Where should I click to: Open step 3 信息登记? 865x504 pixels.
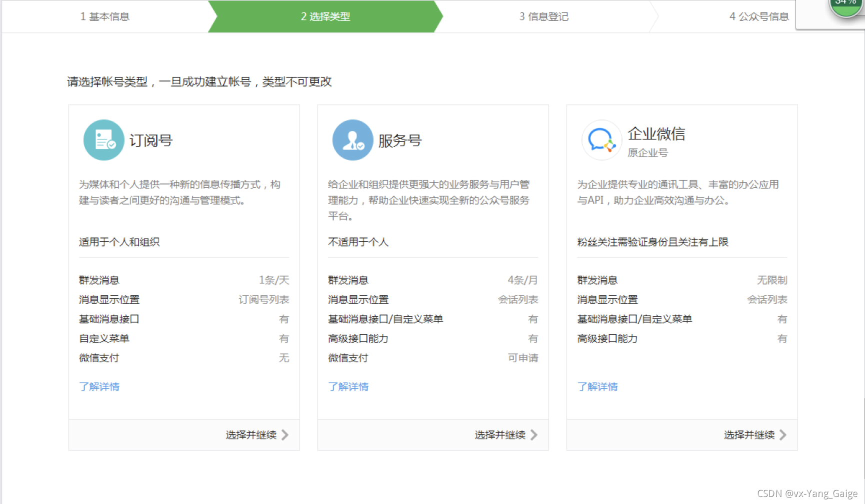pos(544,16)
